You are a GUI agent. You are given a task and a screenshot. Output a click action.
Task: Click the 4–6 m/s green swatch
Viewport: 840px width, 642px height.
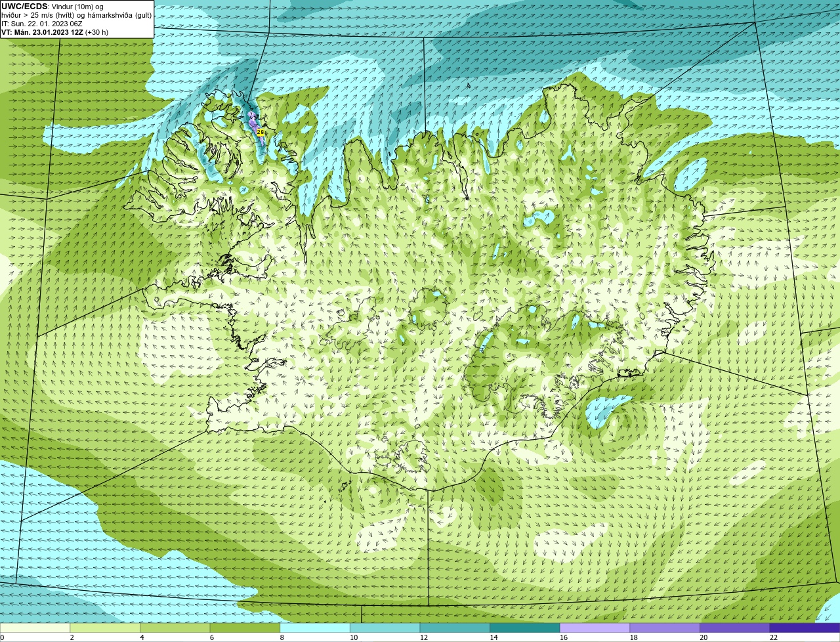pos(175,628)
